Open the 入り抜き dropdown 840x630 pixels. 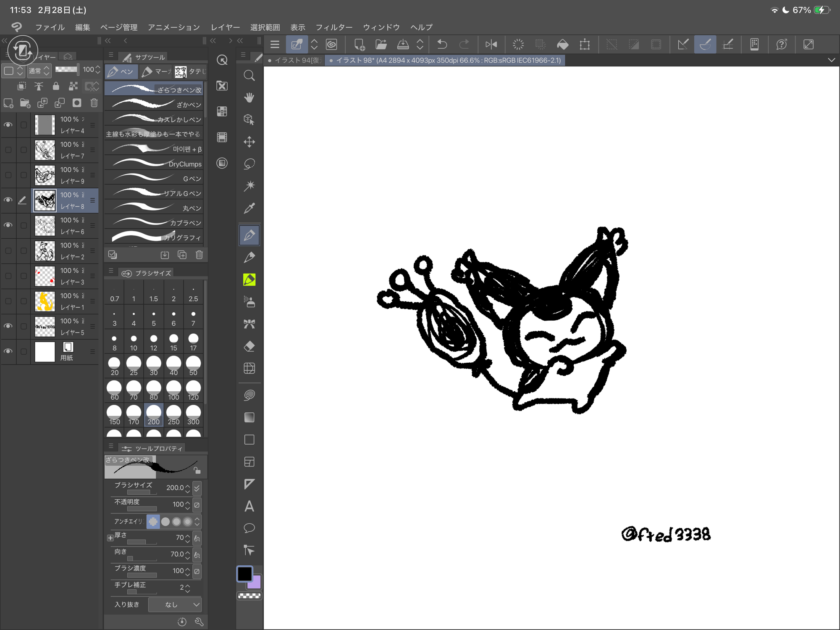175,604
